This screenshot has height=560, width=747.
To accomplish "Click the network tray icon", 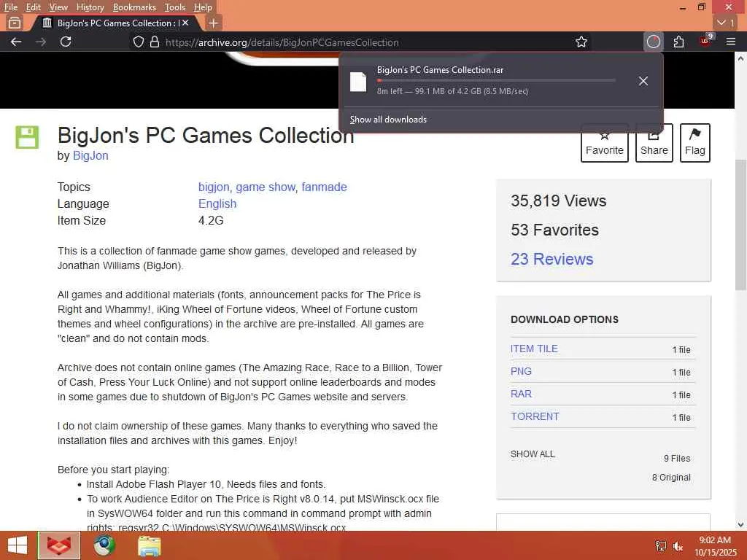I will coord(661,546).
